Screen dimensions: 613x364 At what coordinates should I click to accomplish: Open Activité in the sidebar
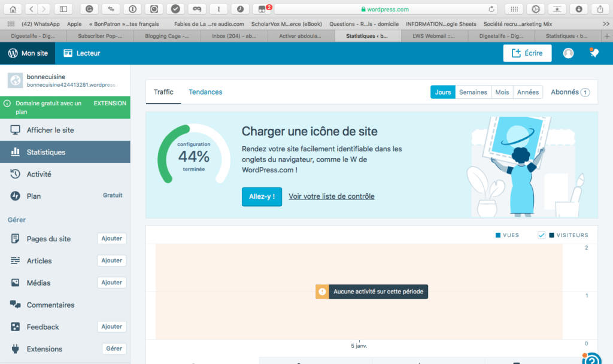pyautogui.click(x=65, y=174)
